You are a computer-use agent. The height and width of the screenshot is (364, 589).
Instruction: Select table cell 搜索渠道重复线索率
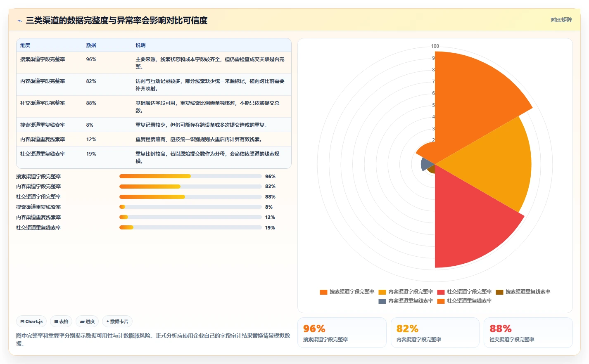pos(43,125)
